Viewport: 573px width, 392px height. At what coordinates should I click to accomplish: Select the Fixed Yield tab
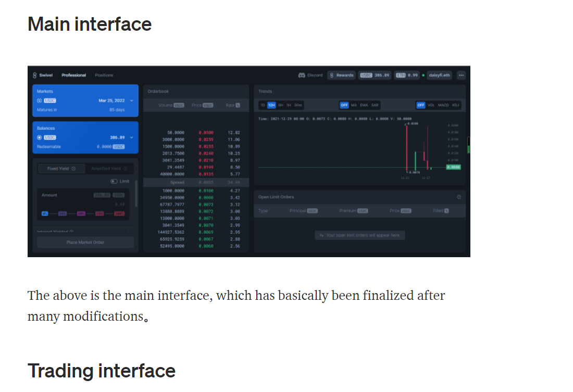[x=61, y=169]
